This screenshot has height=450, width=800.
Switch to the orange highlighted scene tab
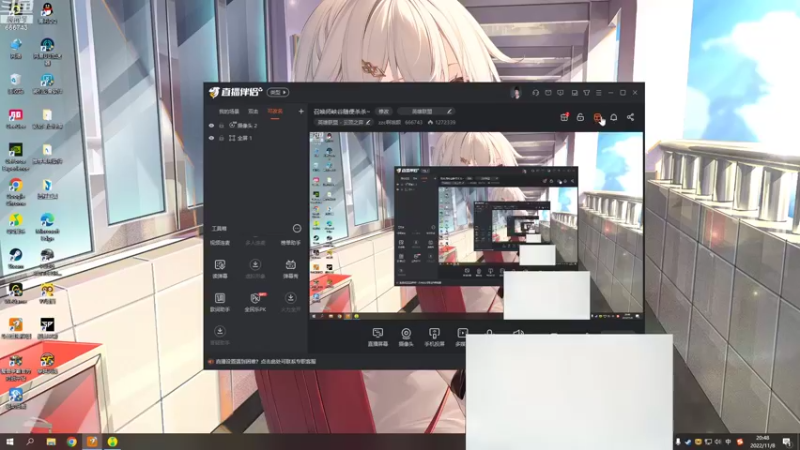pyautogui.click(x=275, y=111)
